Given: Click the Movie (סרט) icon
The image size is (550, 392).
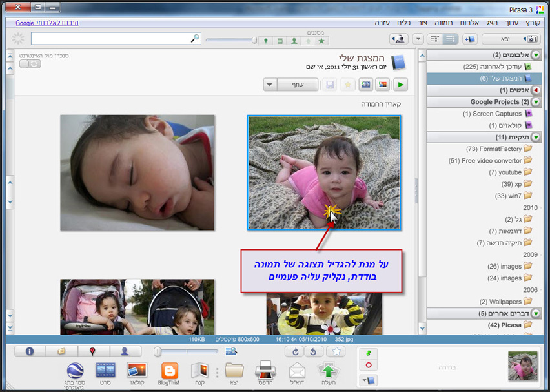Looking at the screenshot, I should pyautogui.click(x=106, y=373).
